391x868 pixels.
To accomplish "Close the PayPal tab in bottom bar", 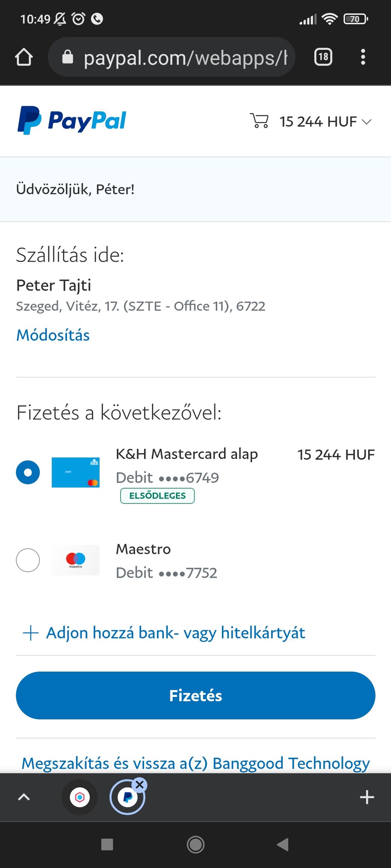I will [x=140, y=784].
